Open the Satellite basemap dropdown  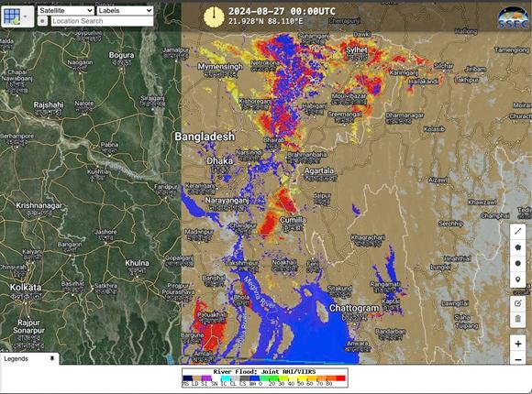pos(66,10)
